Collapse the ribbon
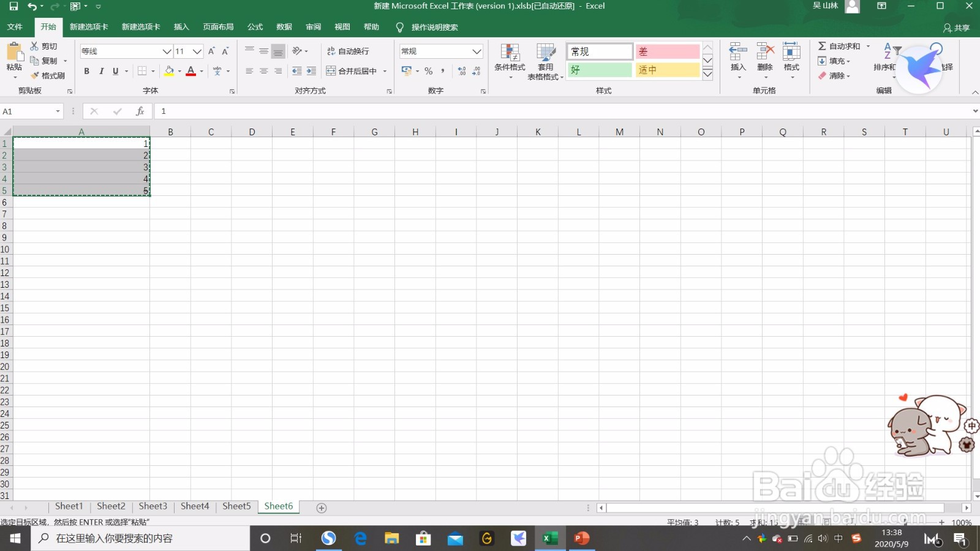The width and height of the screenshot is (980, 551). tap(974, 92)
